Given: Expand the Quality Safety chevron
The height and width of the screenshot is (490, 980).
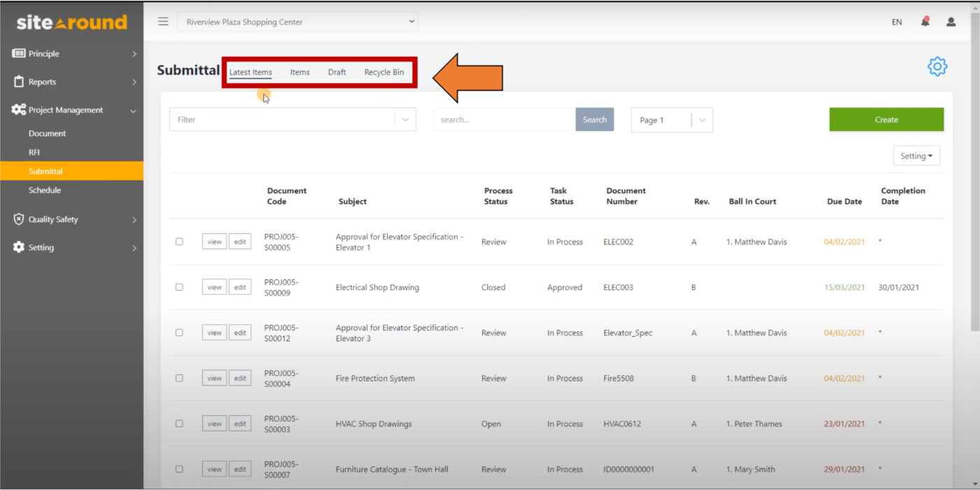Looking at the screenshot, I should 134,220.
